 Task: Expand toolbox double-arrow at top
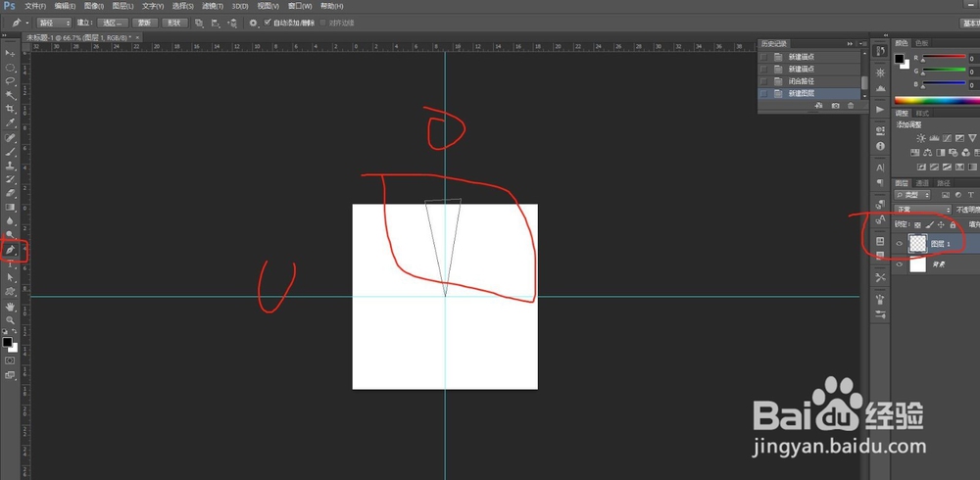click(x=6, y=37)
